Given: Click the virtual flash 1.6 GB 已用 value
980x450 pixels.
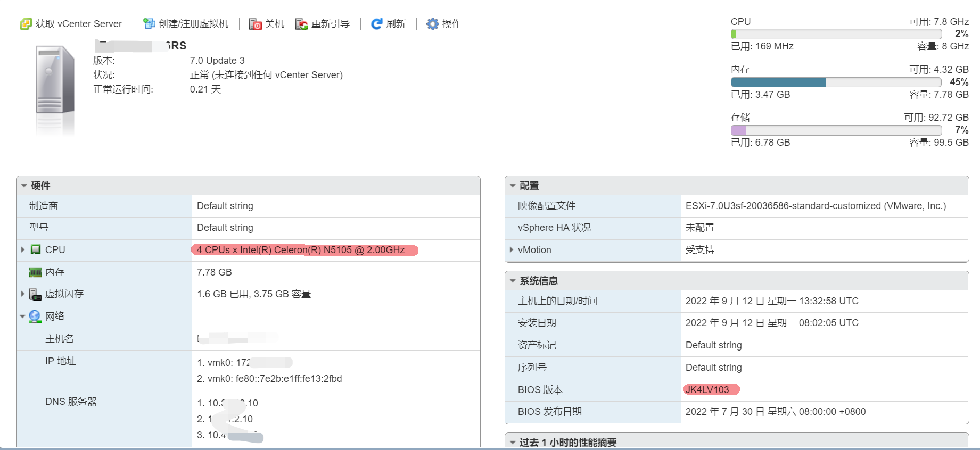Looking at the screenshot, I should (254, 294).
